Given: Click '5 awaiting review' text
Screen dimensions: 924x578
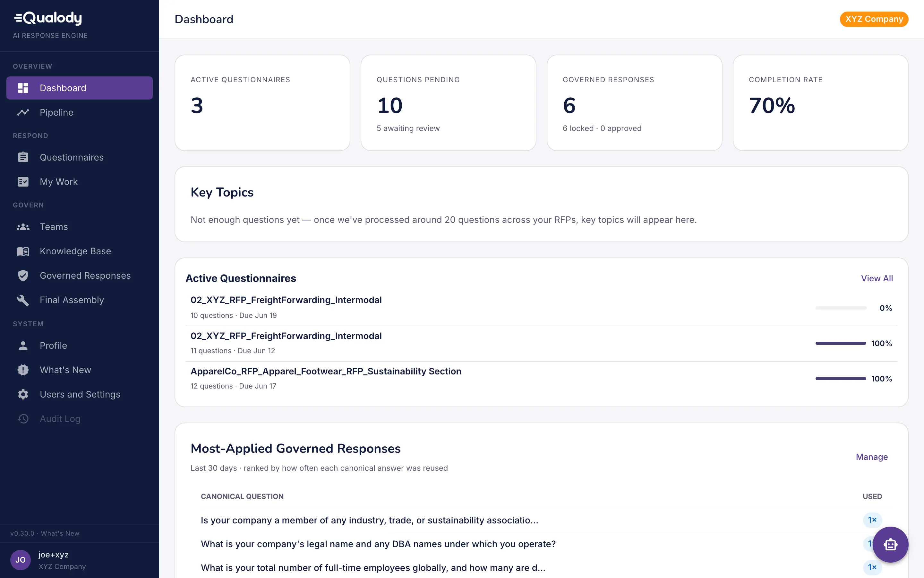Looking at the screenshot, I should pyautogui.click(x=408, y=128).
